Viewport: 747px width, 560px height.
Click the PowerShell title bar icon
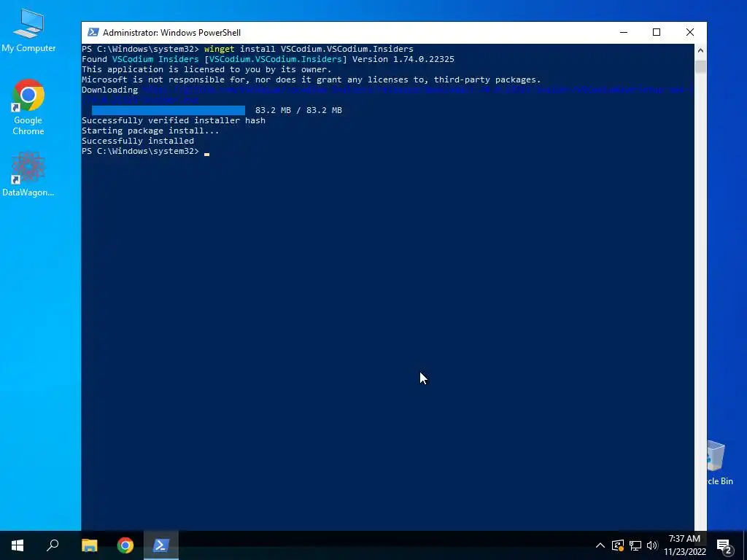tap(93, 32)
